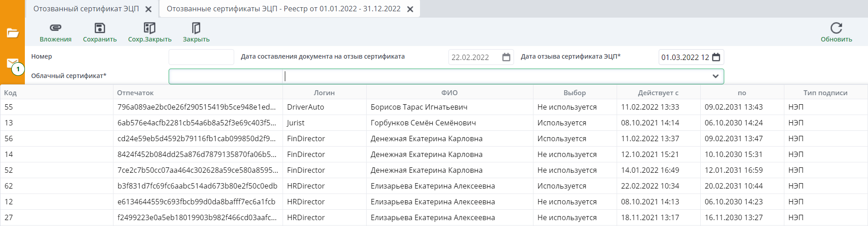
Task: Sort by the Действует с column header
Action: click(x=658, y=93)
